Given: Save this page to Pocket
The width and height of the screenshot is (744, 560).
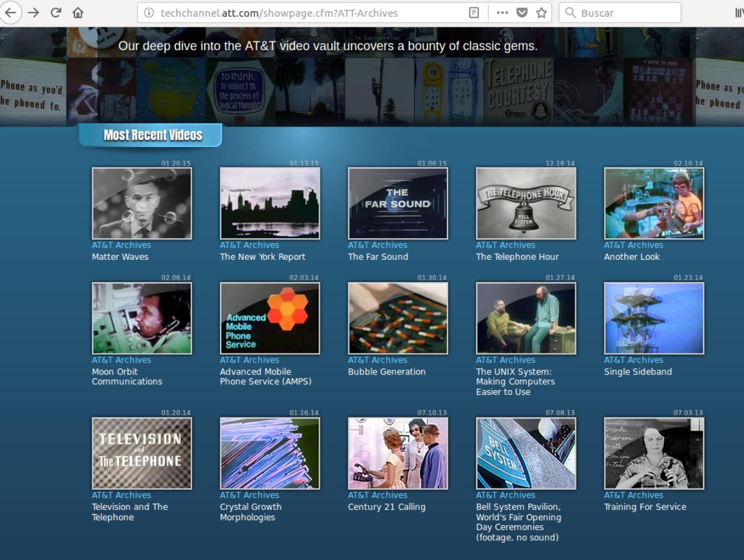Looking at the screenshot, I should (521, 12).
